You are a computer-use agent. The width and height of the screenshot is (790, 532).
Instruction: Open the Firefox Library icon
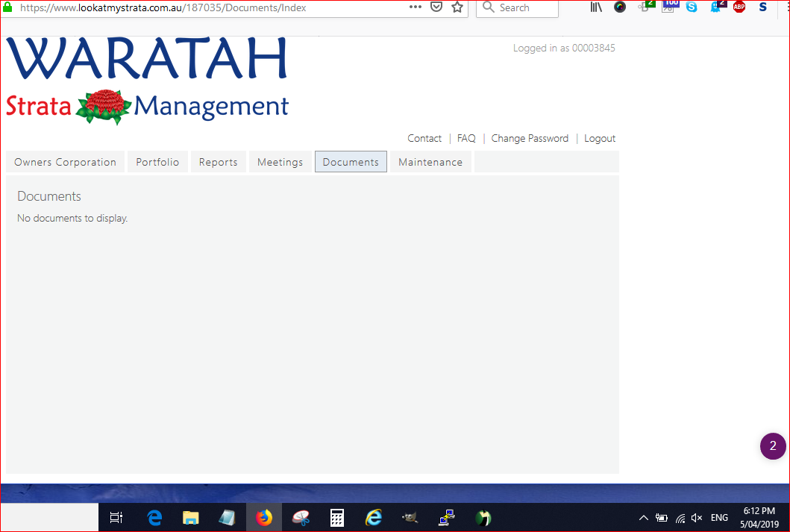coord(596,7)
